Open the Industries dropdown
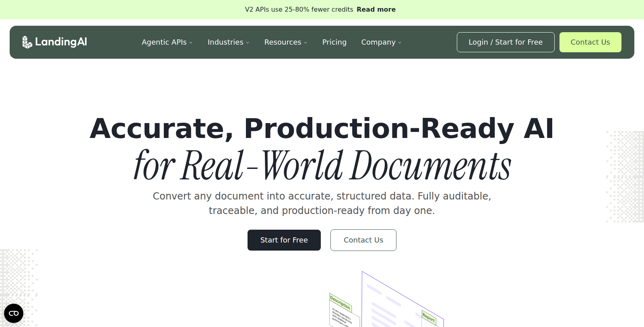Image resolution: width=644 pixels, height=327 pixels. coord(228,42)
